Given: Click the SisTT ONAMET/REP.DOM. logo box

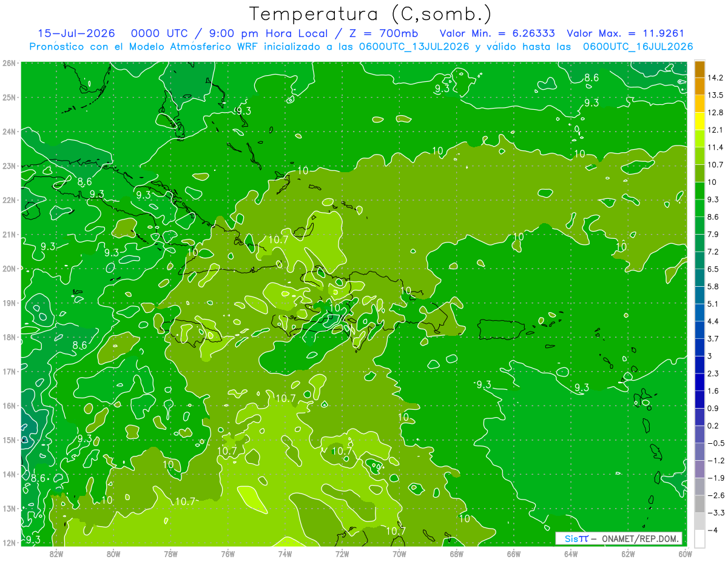Looking at the screenshot, I should tap(619, 538).
